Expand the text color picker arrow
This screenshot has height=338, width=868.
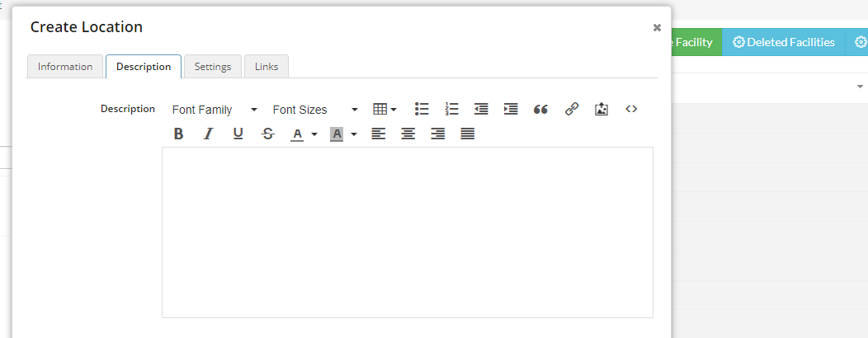click(314, 134)
